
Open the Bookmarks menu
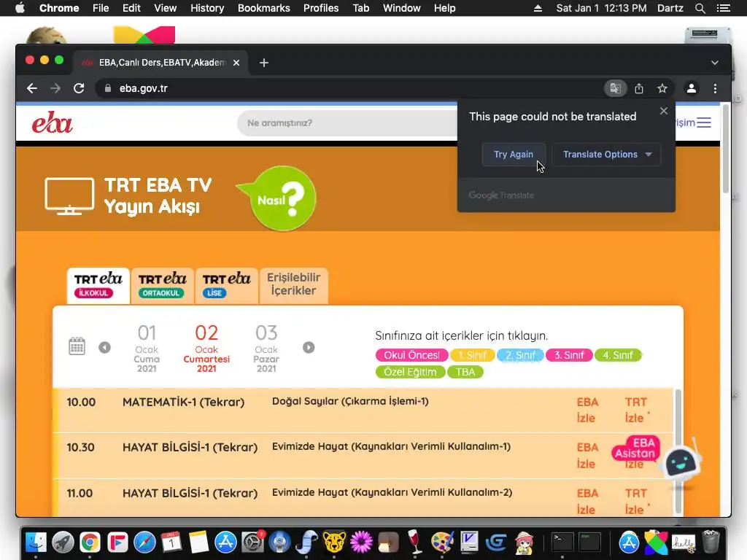[264, 8]
